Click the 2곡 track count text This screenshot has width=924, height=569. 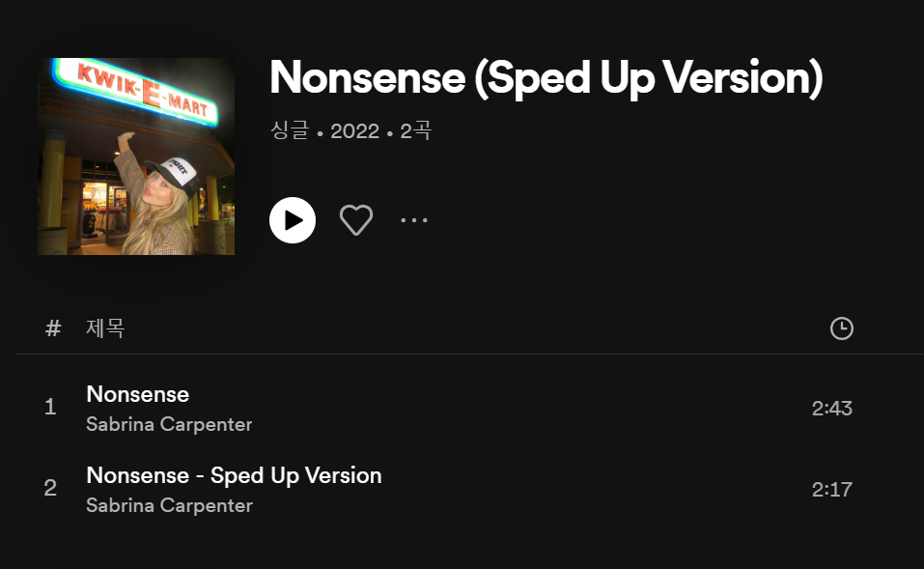(415, 130)
